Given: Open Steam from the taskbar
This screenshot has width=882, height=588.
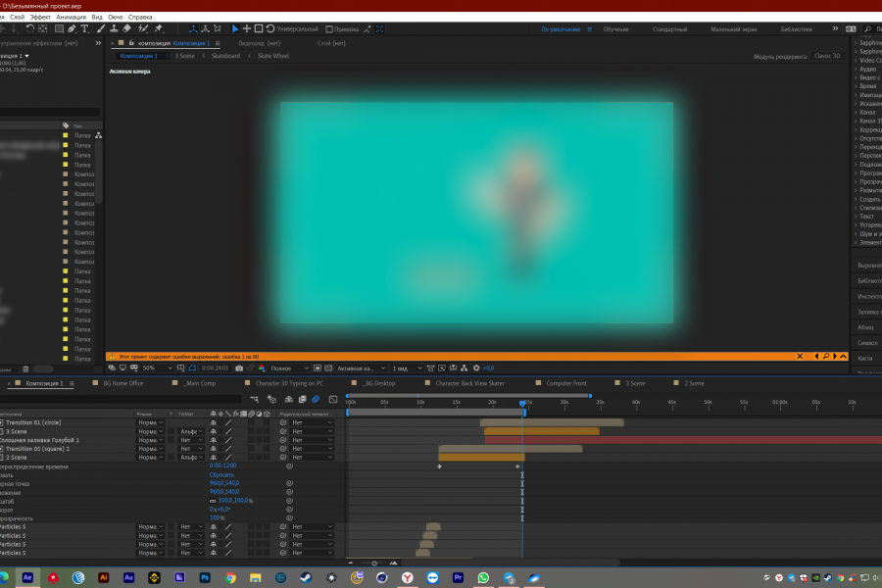Looking at the screenshot, I should [306, 578].
